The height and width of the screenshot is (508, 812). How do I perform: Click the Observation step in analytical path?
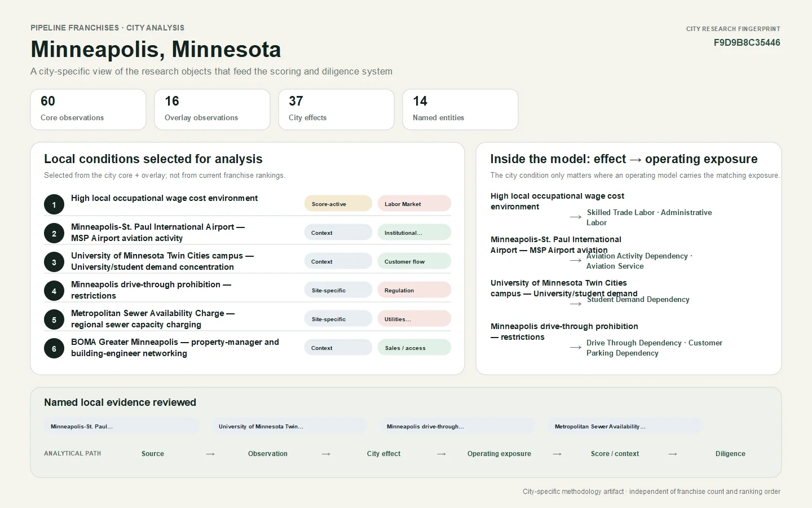[x=268, y=454]
